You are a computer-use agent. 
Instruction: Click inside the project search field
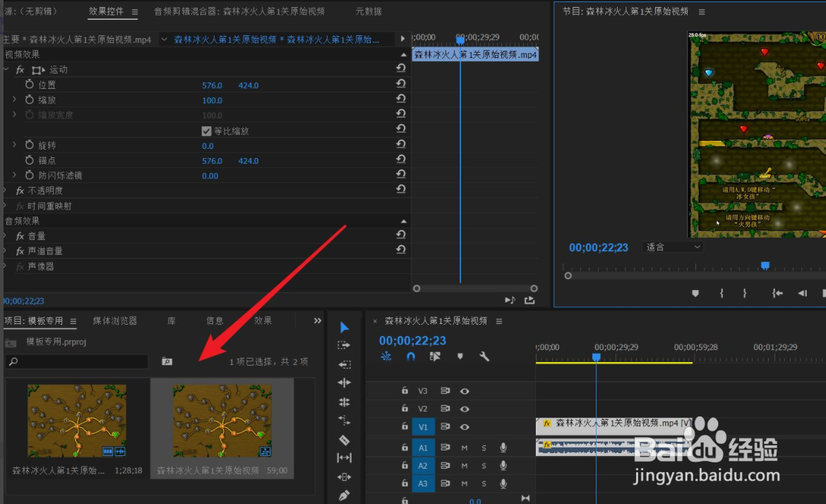point(77,361)
